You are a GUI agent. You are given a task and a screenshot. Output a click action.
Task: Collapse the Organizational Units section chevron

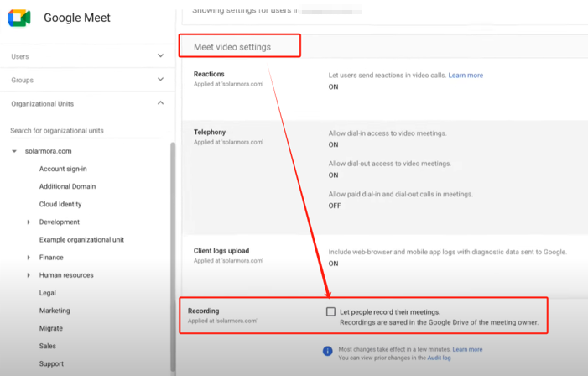tap(160, 103)
